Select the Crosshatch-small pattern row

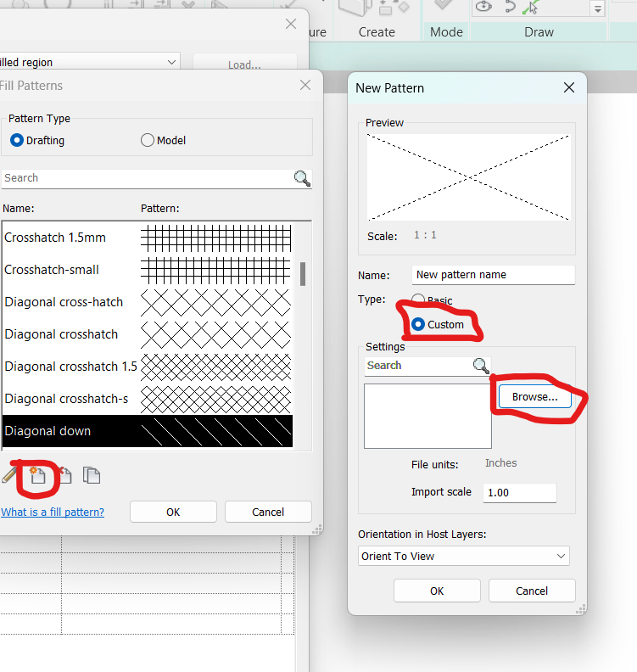coord(148,270)
